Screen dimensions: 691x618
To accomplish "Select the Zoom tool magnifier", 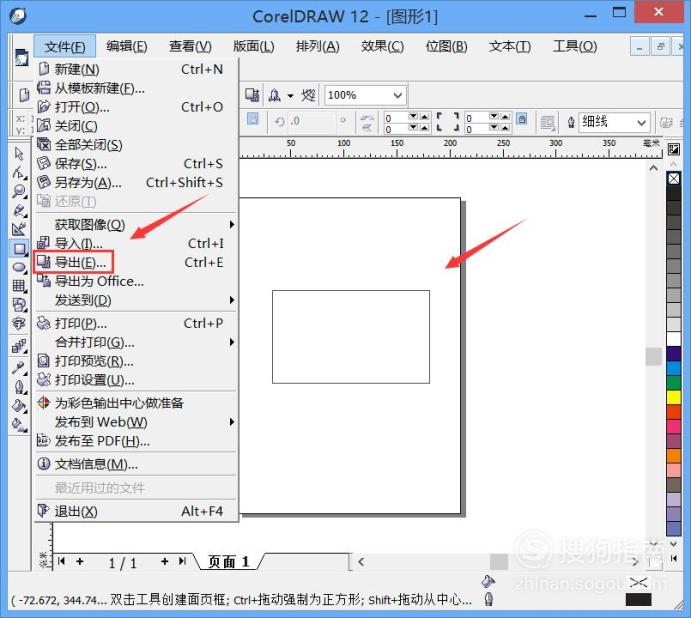I will tap(19, 191).
